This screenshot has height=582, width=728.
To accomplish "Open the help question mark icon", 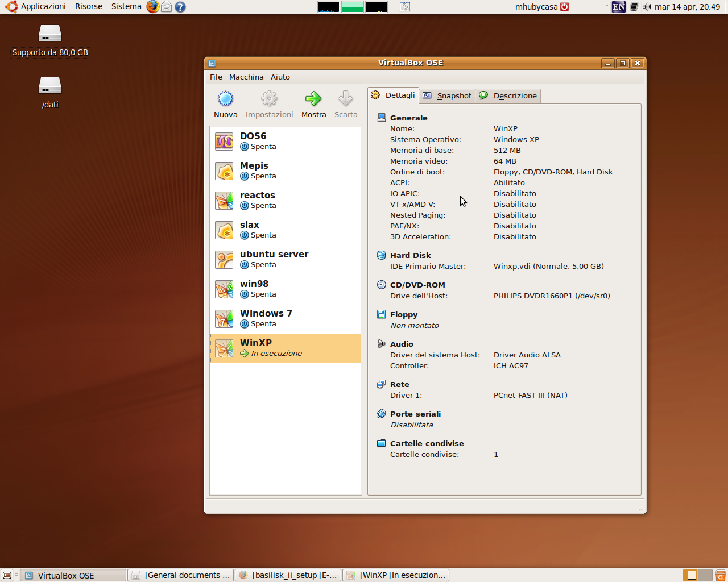I will (x=180, y=7).
